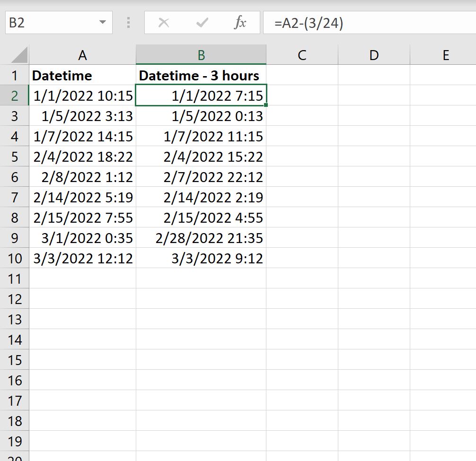Select the cell containing 3/3/2022 12:12
The width and height of the screenshot is (476, 461).
tap(82, 258)
